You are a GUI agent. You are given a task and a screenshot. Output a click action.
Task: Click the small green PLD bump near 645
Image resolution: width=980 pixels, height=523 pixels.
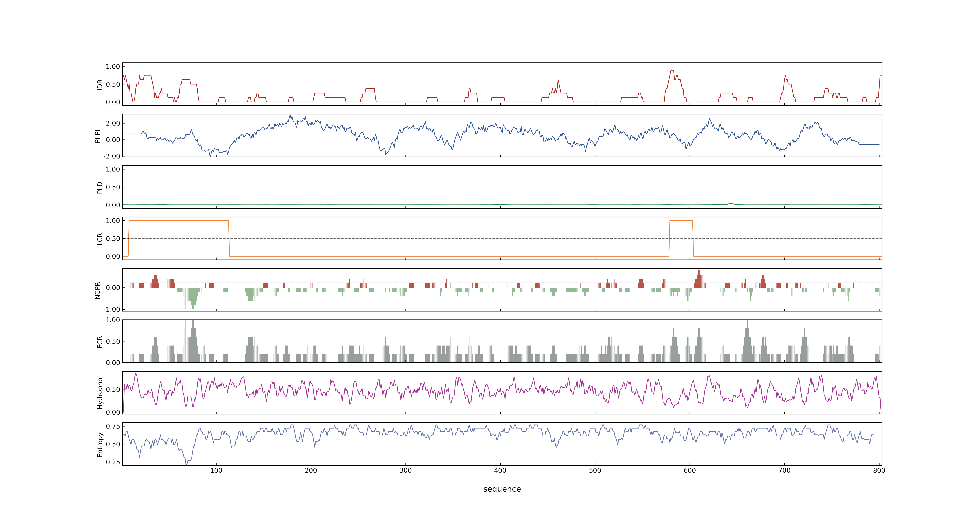pyautogui.click(x=731, y=204)
